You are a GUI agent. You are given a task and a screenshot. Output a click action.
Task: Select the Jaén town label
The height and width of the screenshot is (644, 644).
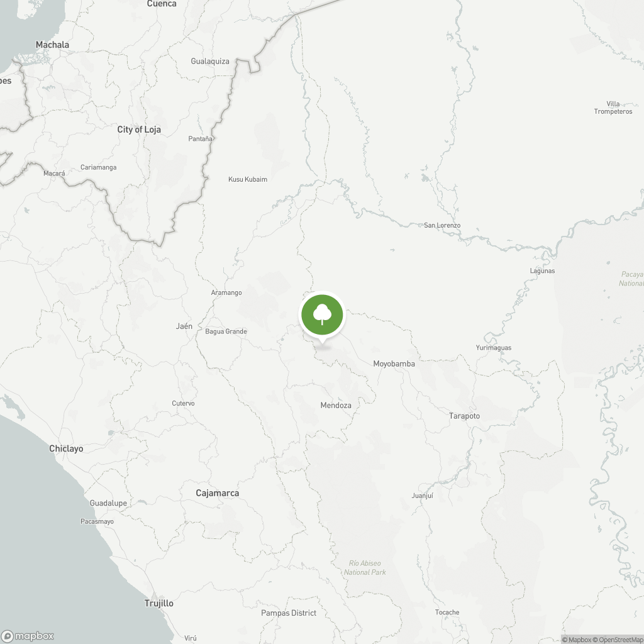pyautogui.click(x=184, y=326)
